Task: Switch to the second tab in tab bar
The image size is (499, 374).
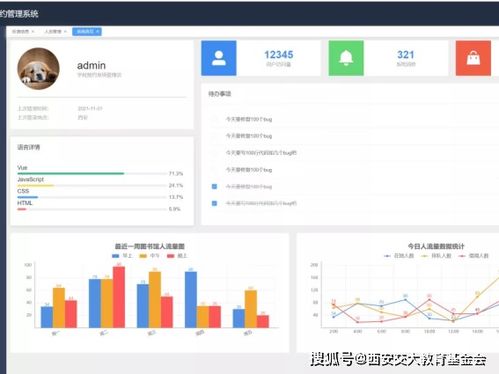Action: 53,32
